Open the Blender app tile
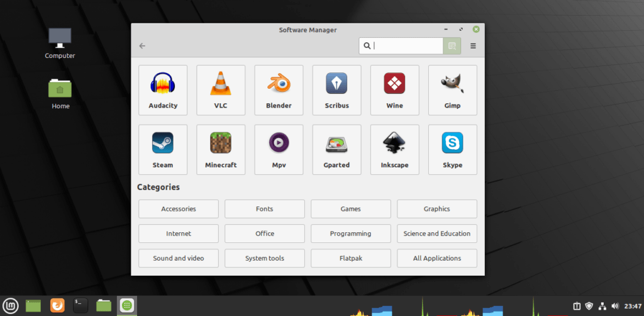 [279, 90]
